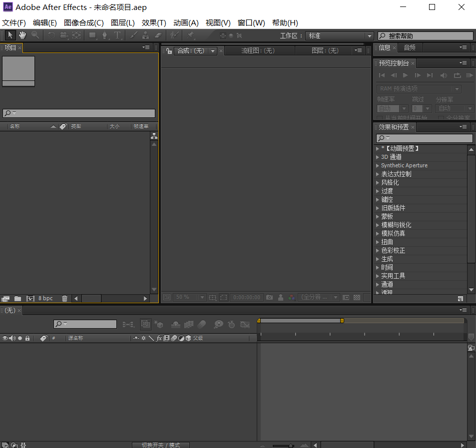Open the Project panel options menu

pyautogui.click(x=146, y=47)
